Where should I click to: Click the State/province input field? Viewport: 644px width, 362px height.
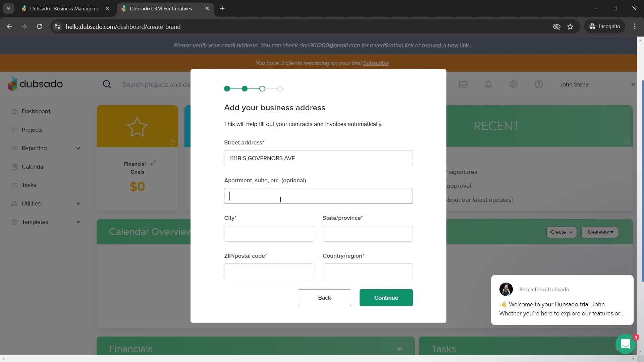368,234
